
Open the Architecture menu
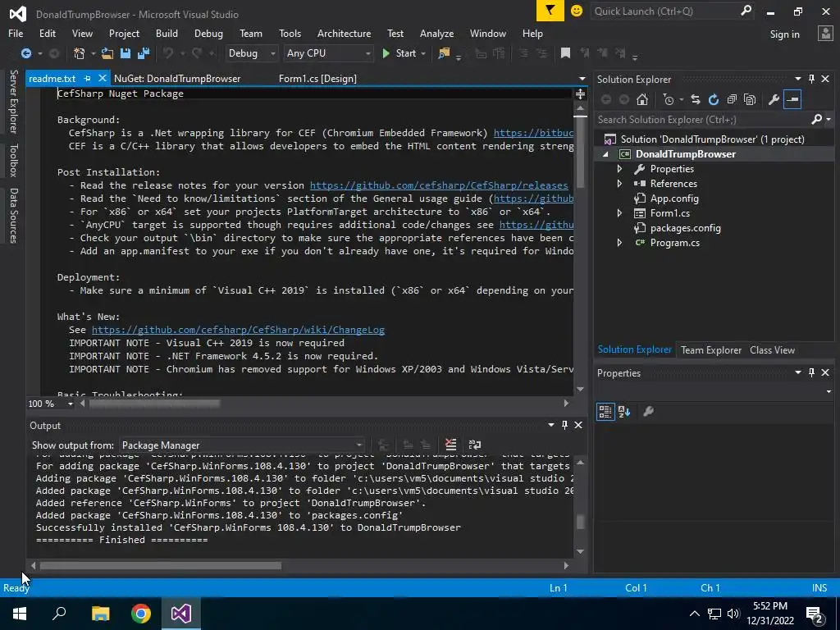point(344,33)
